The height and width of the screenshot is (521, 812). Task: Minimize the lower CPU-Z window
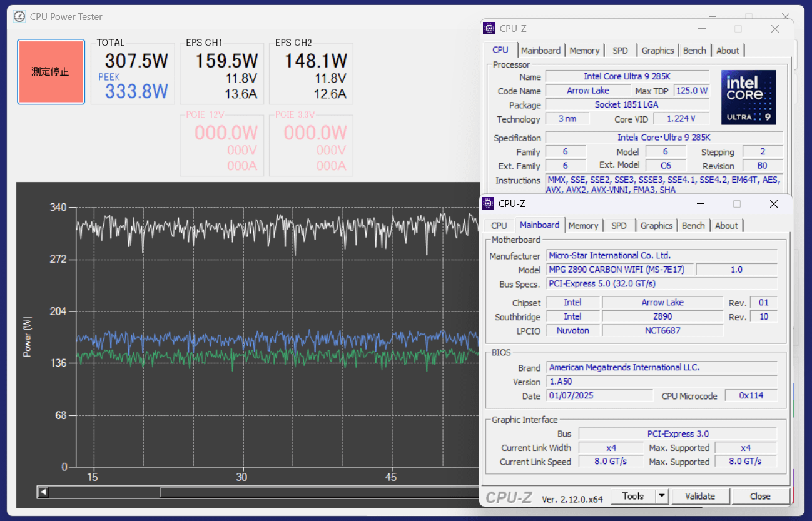[x=700, y=204]
